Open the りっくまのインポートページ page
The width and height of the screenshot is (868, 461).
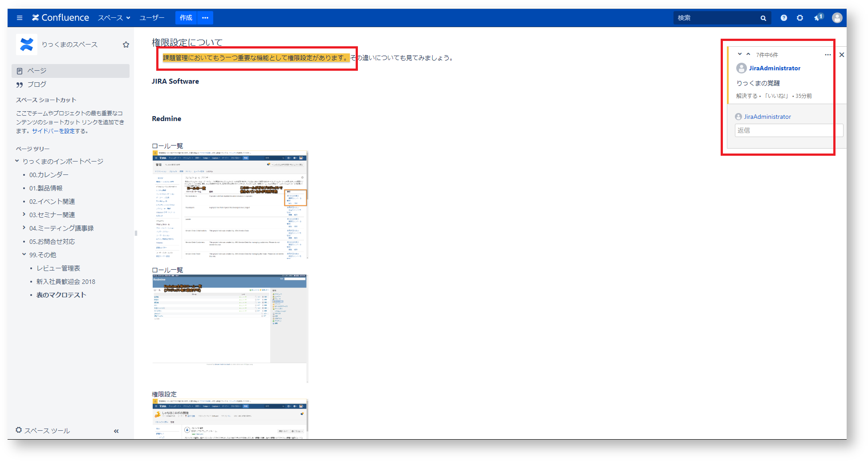click(x=63, y=161)
